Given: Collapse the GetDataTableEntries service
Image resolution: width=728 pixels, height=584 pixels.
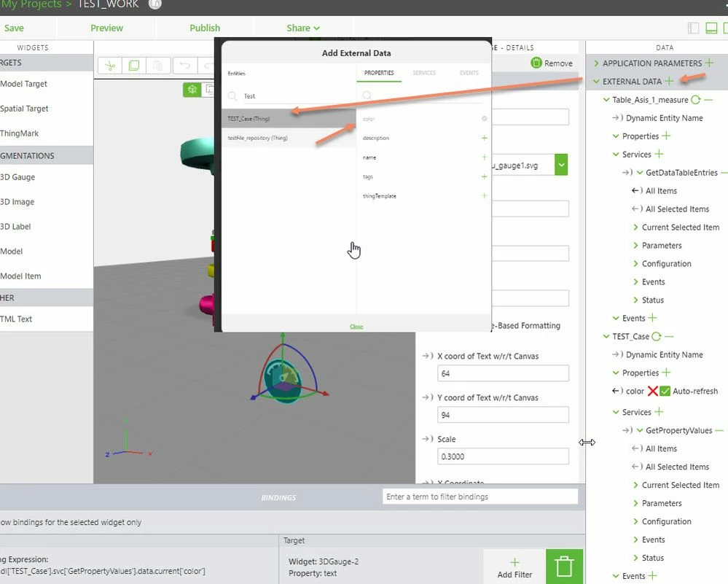Looking at the screenshot, I should [x=639, y=172].
